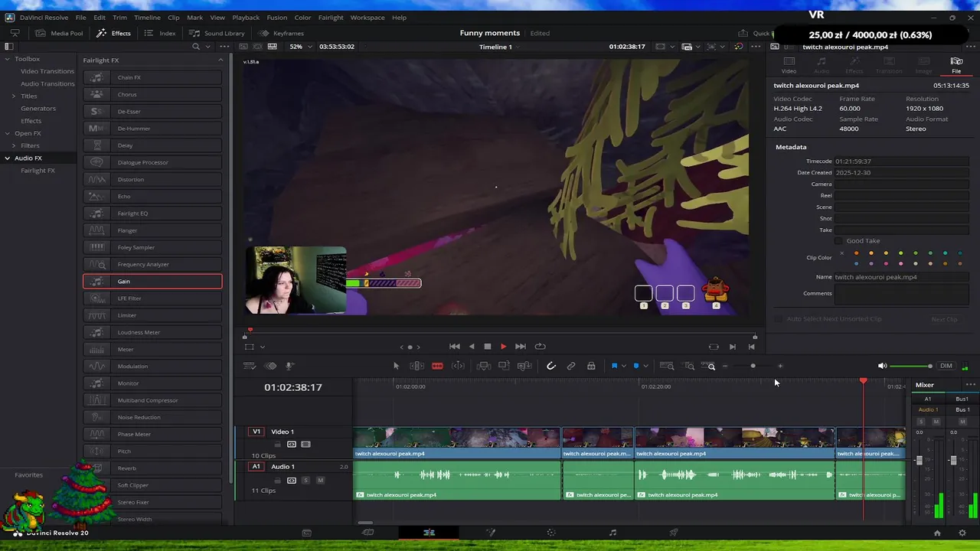The height and width of the screenshot is (551, 980).
Task: Select the Fairlight EQ effect
Action: click(152, 214)
